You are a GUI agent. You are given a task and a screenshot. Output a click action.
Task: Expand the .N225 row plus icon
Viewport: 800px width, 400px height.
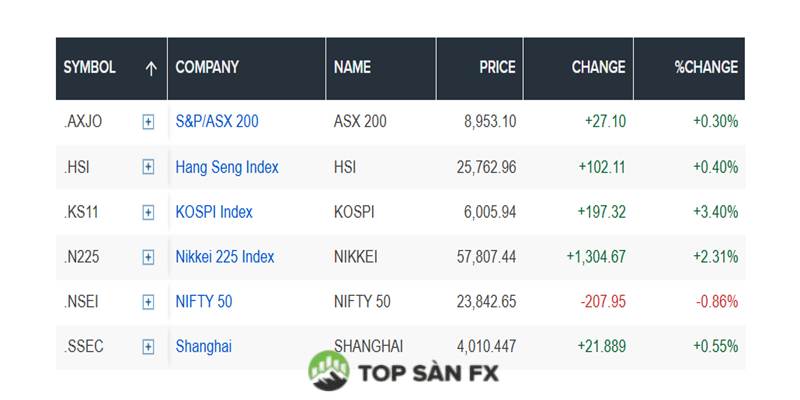point(148,257)
